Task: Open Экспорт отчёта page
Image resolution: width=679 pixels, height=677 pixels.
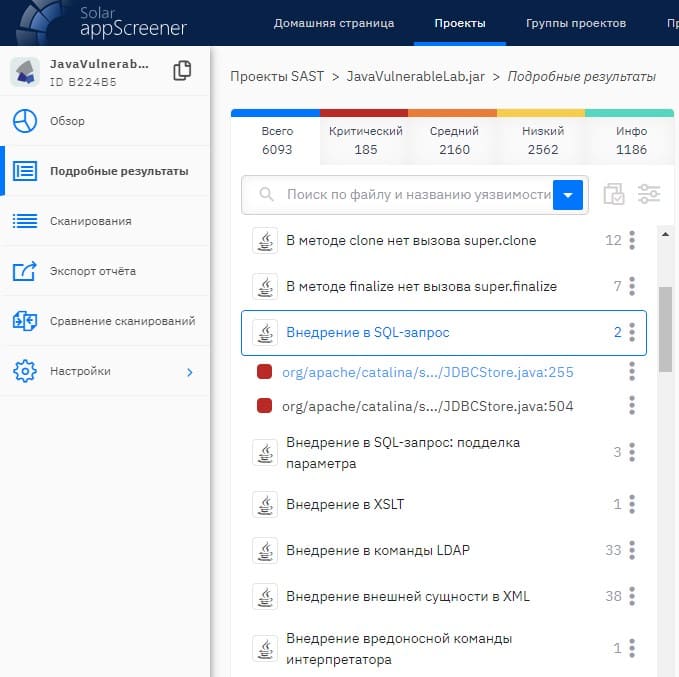Action: [x=105, y=271]
